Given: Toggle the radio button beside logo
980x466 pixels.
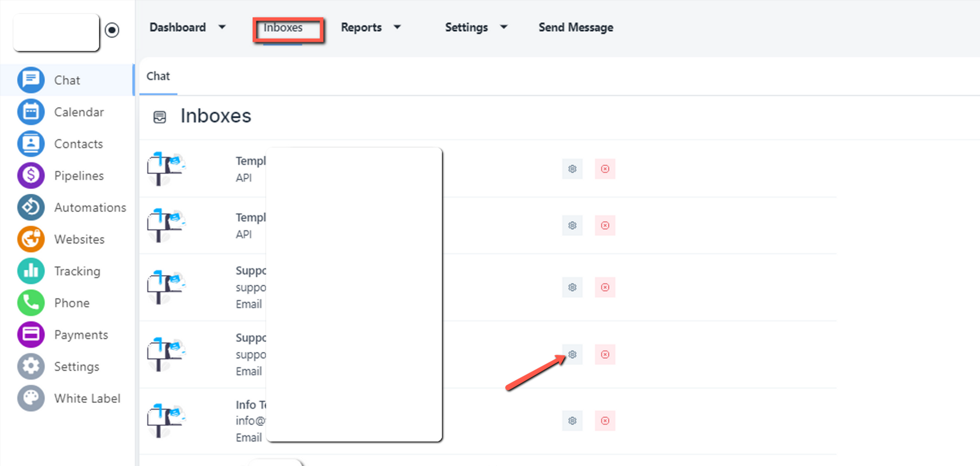Looking at the screenshot, I should (x=112, y=30).
